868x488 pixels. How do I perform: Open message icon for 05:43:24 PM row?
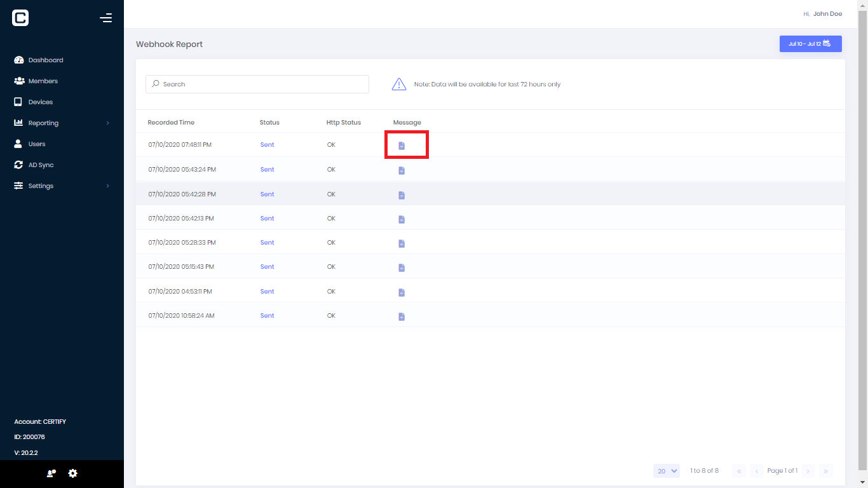402,170
